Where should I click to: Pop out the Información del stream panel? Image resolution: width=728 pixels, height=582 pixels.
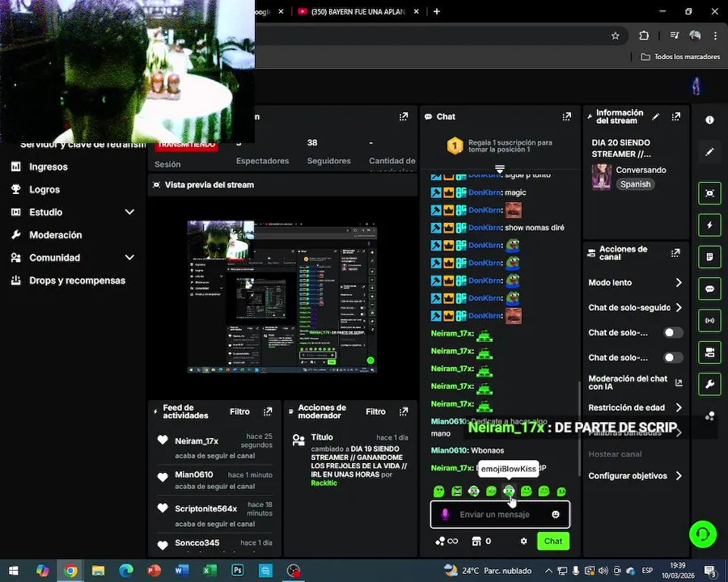point(676,116)
